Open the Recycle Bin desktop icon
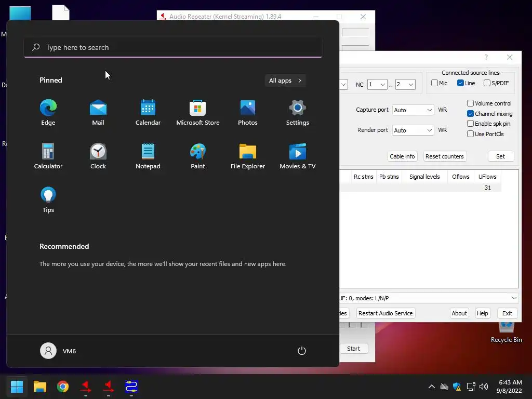 click(x=506, y=333)
